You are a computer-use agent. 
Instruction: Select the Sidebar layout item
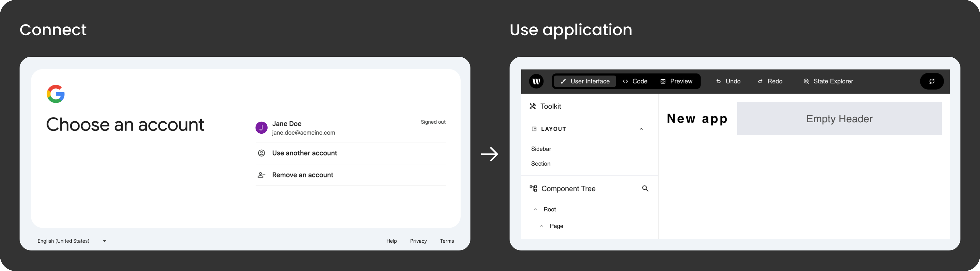click(x=541, y=149)
